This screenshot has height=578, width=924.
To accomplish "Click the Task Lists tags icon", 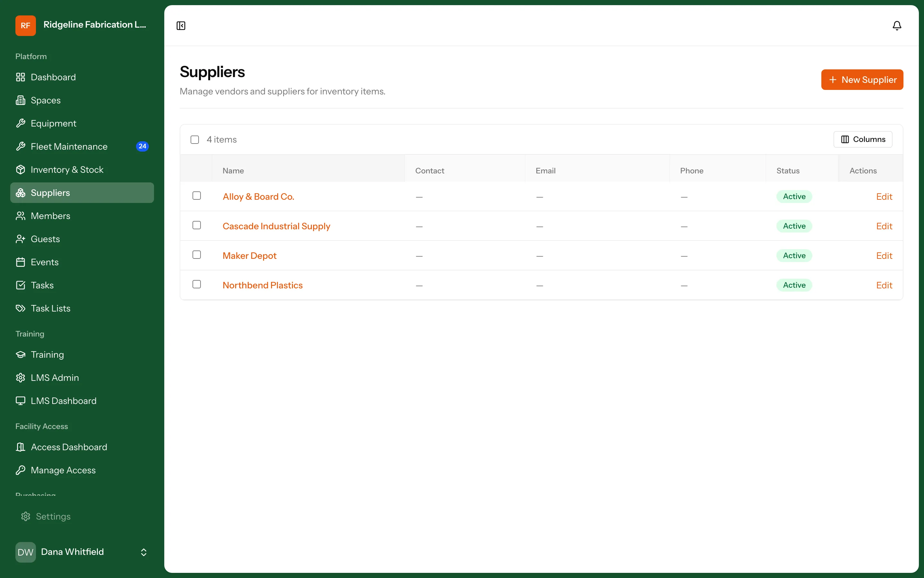I will 21,309.
